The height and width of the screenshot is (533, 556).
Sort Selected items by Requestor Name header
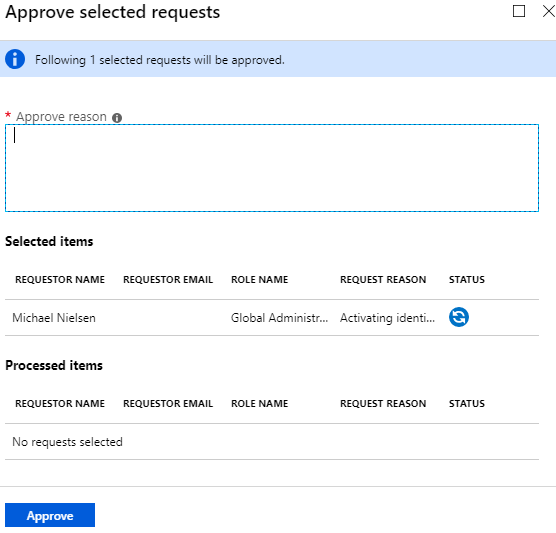pyautogui.click(x=60, y=279)
